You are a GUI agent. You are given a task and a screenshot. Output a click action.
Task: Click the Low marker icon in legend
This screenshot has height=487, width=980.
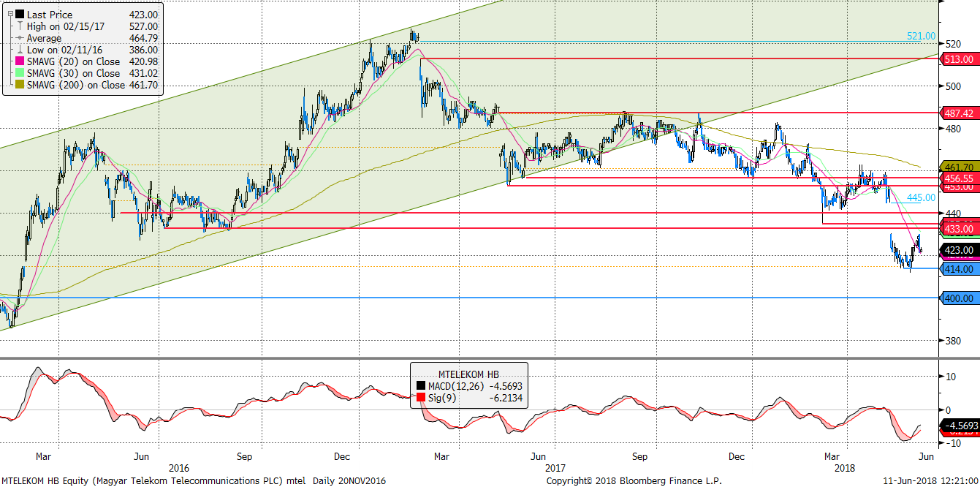tap(19, 50)
